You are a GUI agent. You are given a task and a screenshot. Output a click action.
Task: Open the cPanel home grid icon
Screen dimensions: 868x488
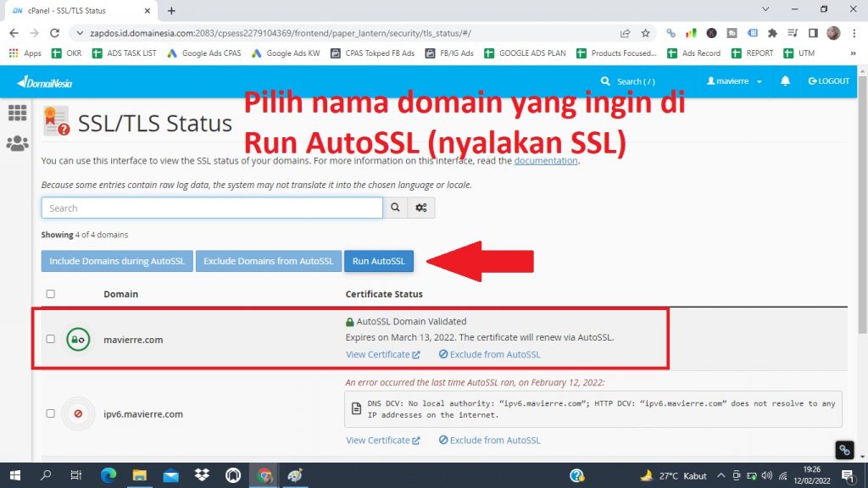point(17,113)
